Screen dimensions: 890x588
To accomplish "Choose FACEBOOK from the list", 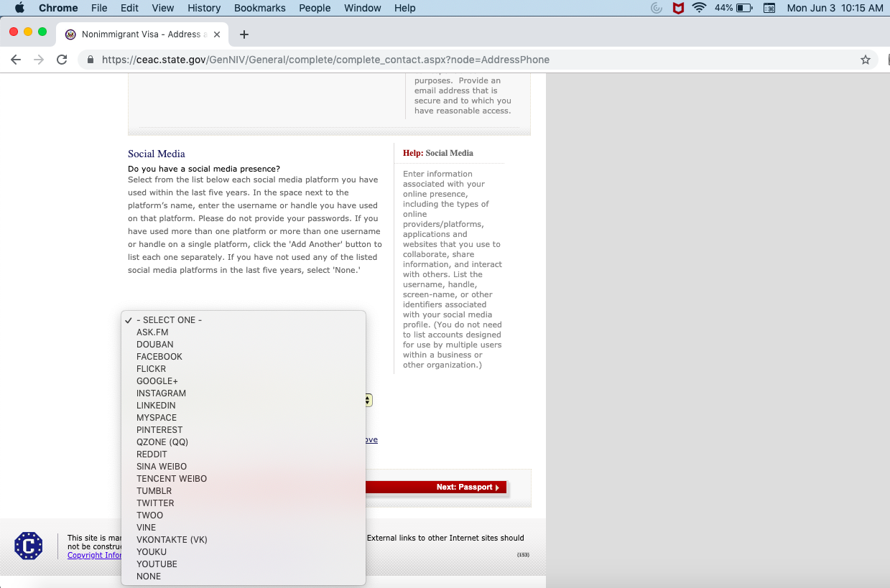I will pos(244,357).
